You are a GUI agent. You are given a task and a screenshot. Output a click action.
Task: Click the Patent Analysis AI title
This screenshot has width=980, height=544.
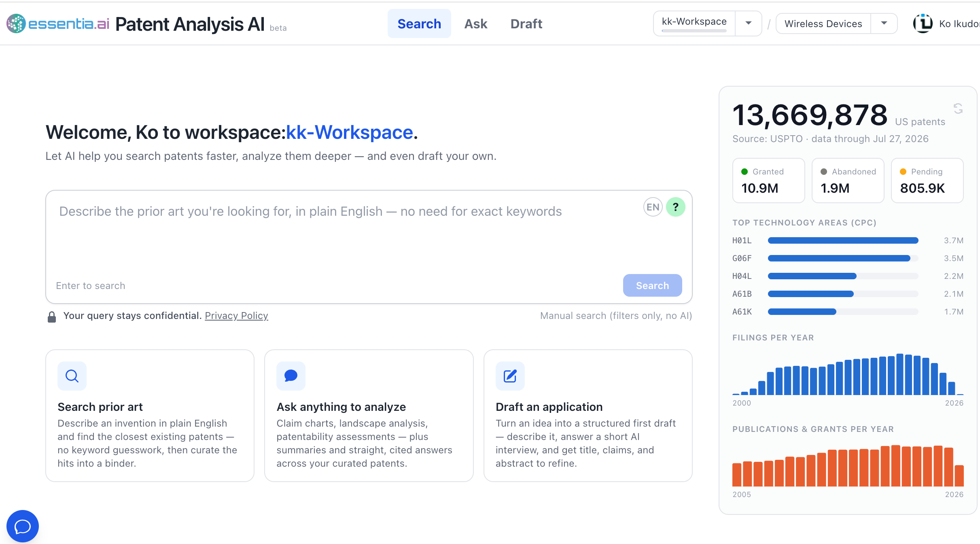[x=190, y=24]
